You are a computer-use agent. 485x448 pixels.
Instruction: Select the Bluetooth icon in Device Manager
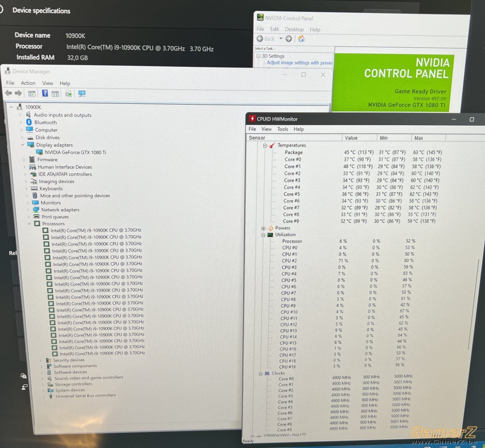click(29, 122)
